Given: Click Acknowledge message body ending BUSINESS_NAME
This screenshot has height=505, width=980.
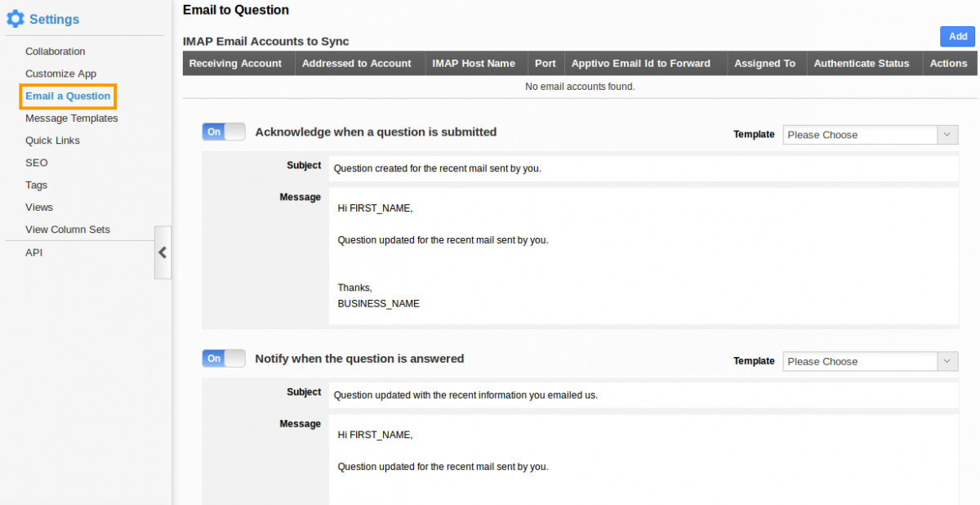Looking at the screenshot, I should tap(644, 256).
